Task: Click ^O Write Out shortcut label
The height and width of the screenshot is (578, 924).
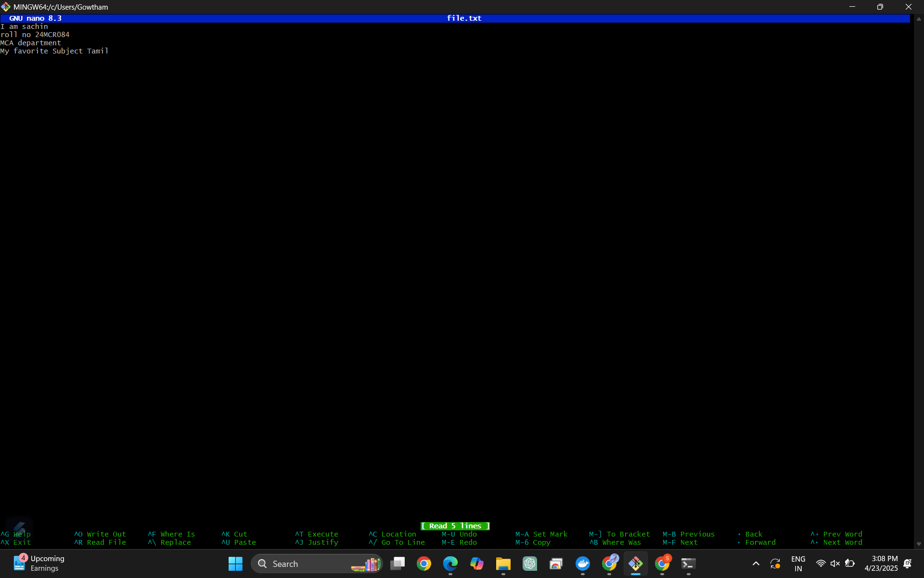Action: coord(100,534)
